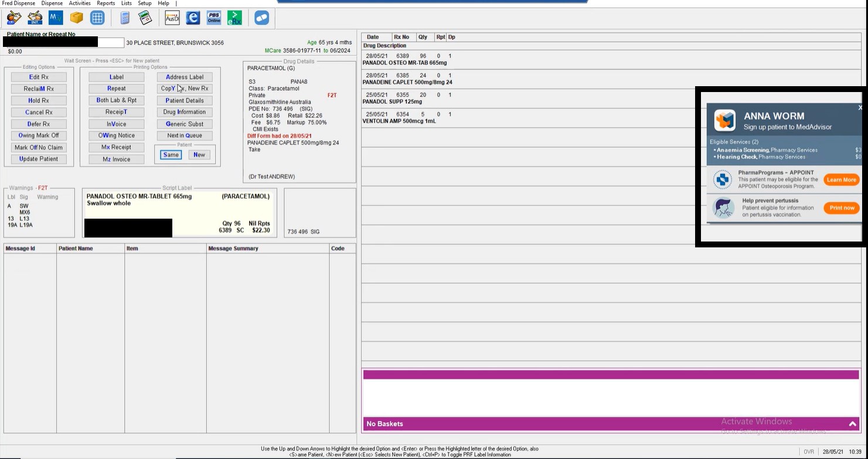The height and width of the screenshot is (459, 868).
Task: Click the Print now orange button
Action: (842, 208)
